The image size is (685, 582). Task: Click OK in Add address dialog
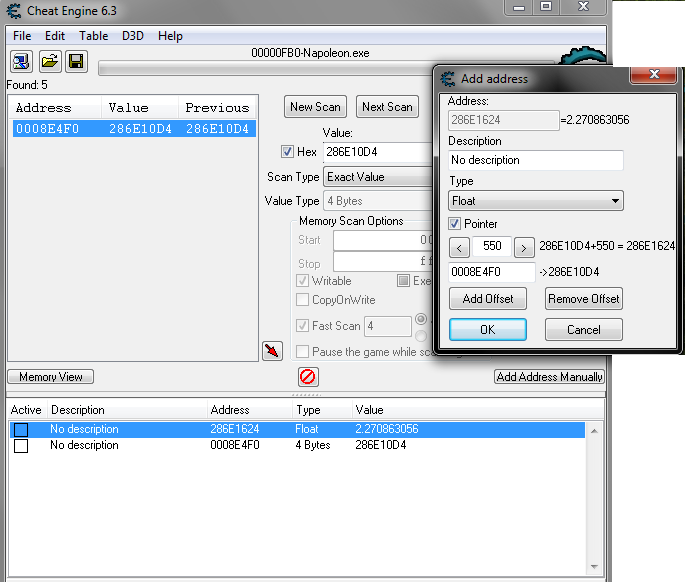(x=487, y=330)
